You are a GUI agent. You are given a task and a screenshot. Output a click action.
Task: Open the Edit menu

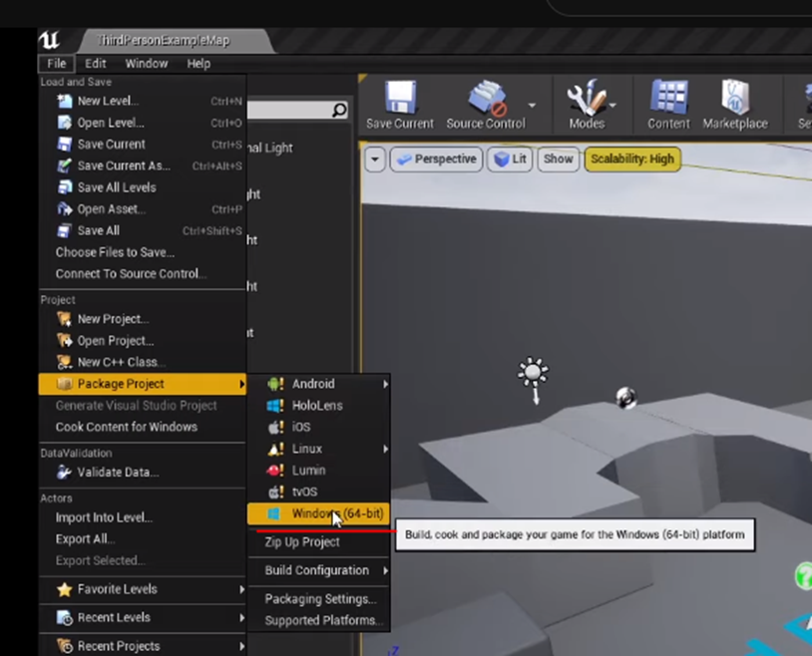(96, 64)
